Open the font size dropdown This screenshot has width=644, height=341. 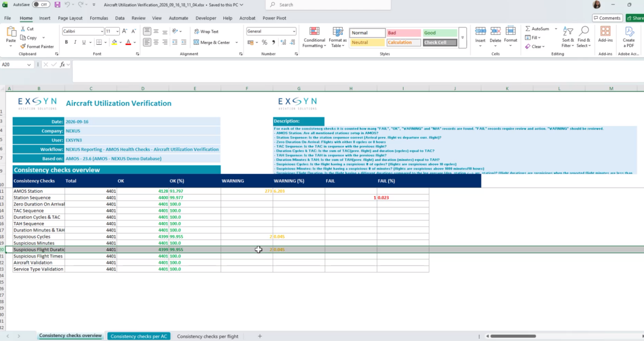(117, 31)
